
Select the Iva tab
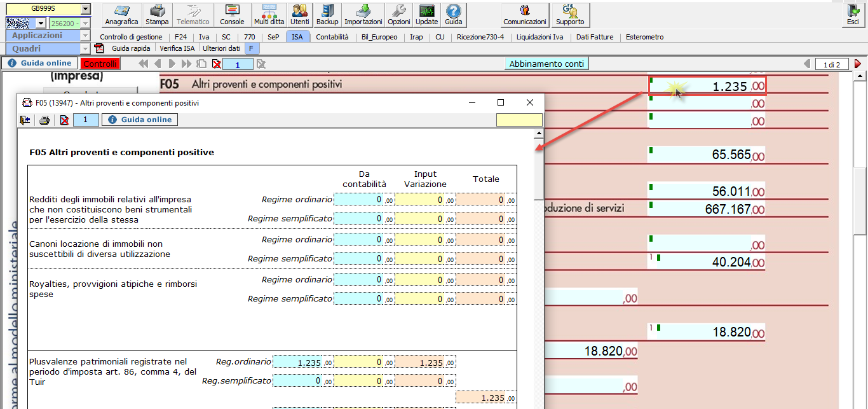(204, 37)
